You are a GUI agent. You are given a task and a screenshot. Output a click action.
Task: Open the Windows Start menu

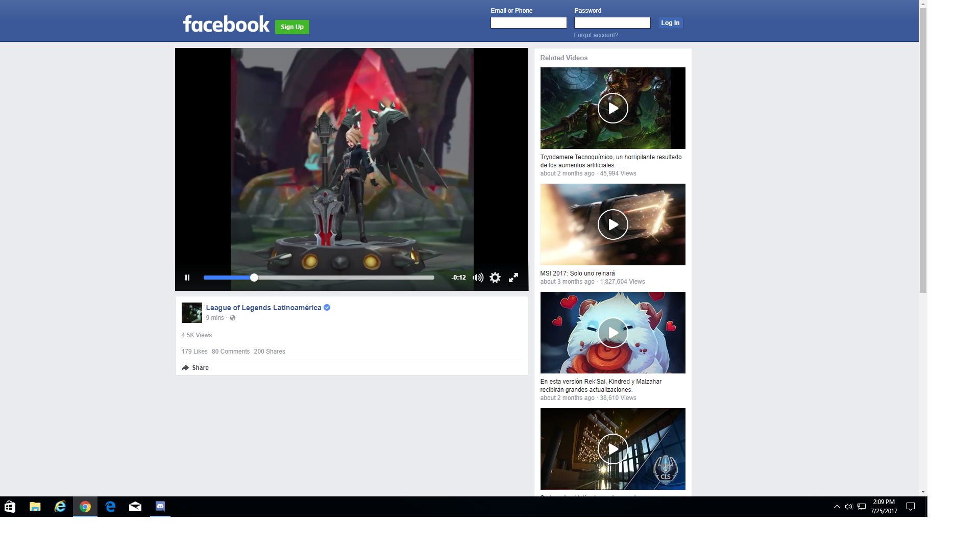click(x=10, y=507)
